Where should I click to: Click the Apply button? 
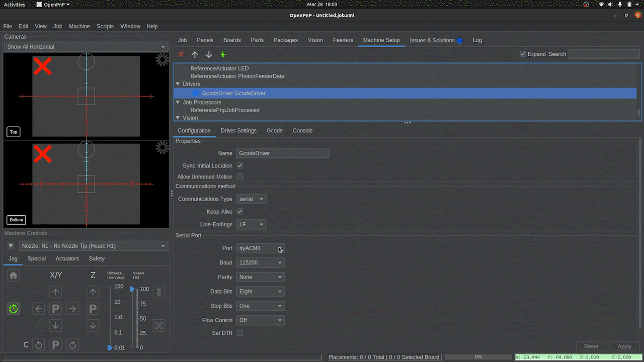[x=624, y=346]
